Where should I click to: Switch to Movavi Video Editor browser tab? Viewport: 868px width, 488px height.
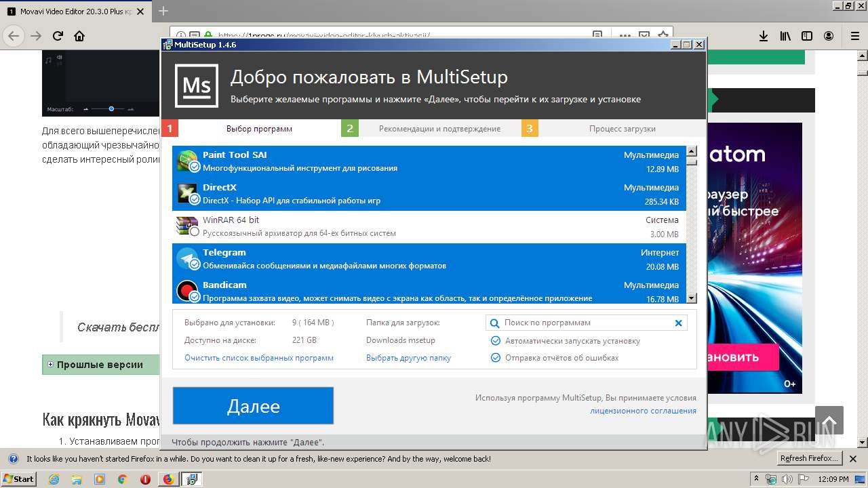pos(75,12)
